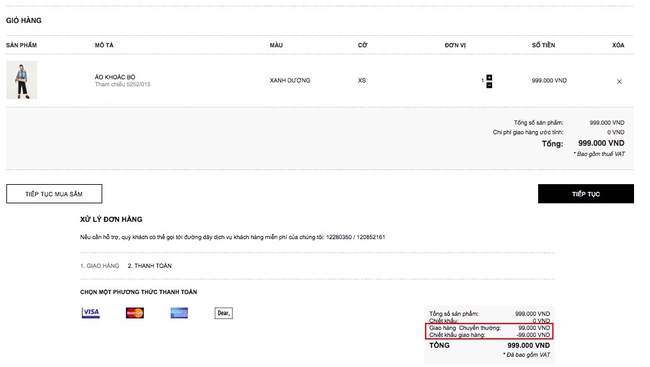Click the item price 999.000 VND in row

click(549, 80)
